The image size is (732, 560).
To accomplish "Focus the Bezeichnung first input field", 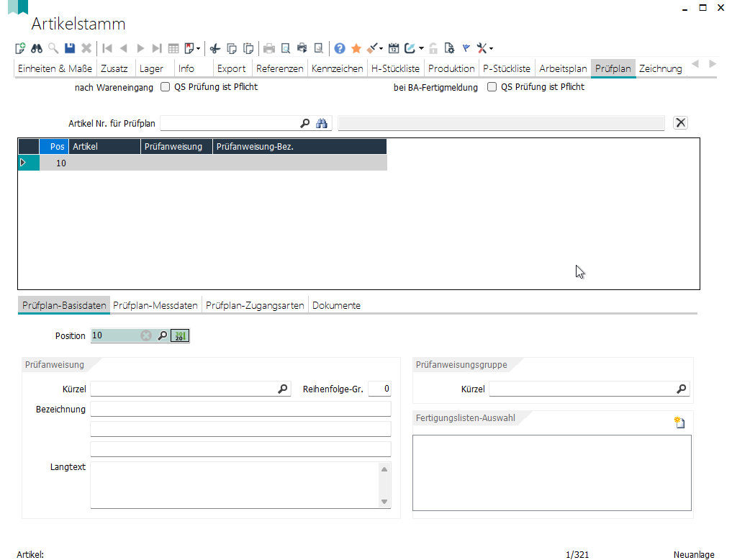I will click(240, 409).
